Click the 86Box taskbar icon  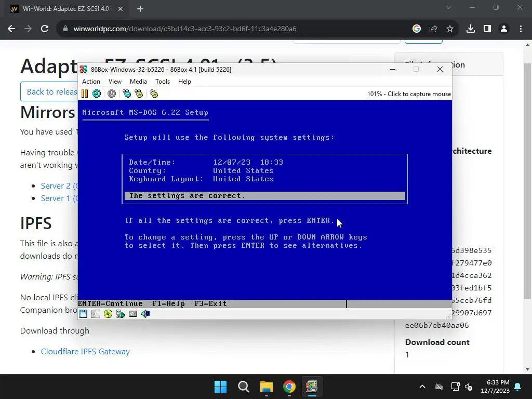[312, 387]
